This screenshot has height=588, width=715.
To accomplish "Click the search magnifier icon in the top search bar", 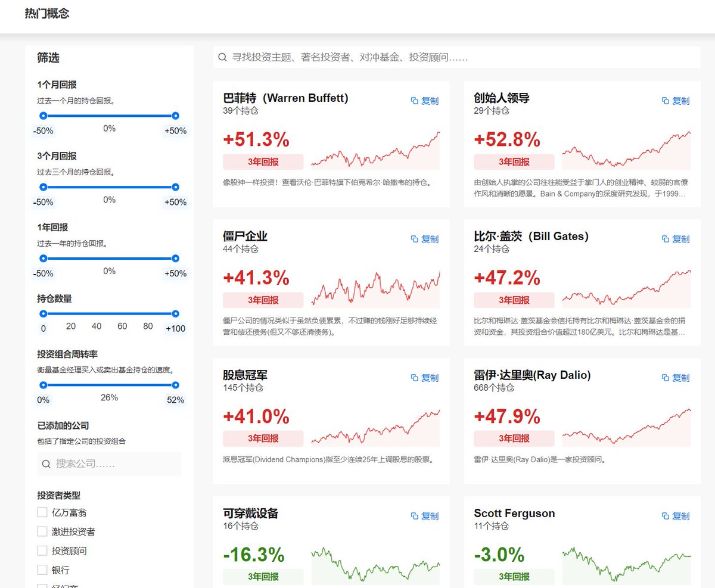I will pyautogui.click(x=222, y=57).
